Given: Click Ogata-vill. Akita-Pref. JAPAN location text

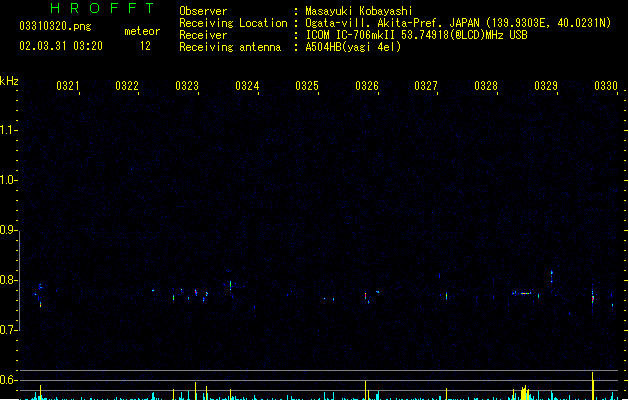Looking at the screenshot, I should point(458,23).
